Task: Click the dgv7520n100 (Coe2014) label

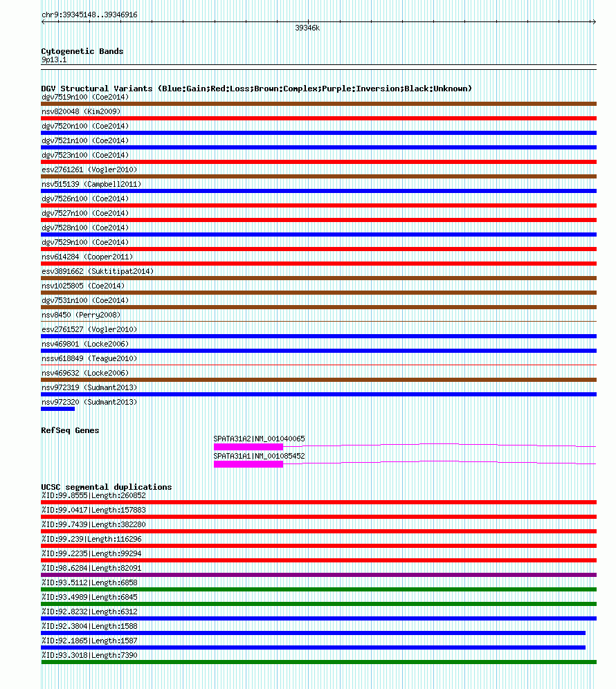Action: click(x=85, y=126)
